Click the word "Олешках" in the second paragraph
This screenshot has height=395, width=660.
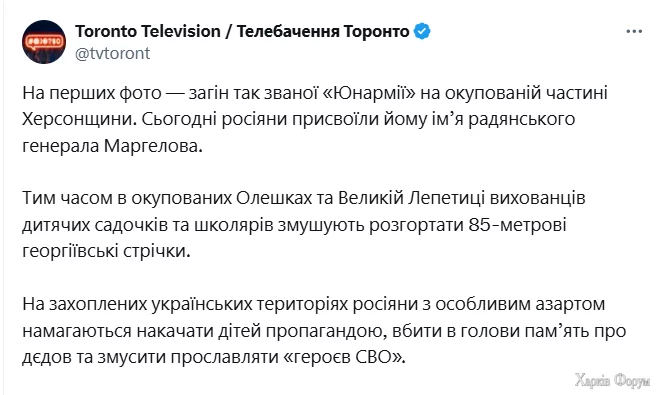274,198
